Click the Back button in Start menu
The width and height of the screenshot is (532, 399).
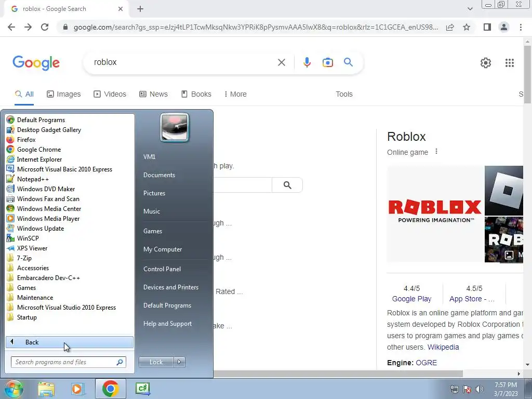[x=70, y=342]
